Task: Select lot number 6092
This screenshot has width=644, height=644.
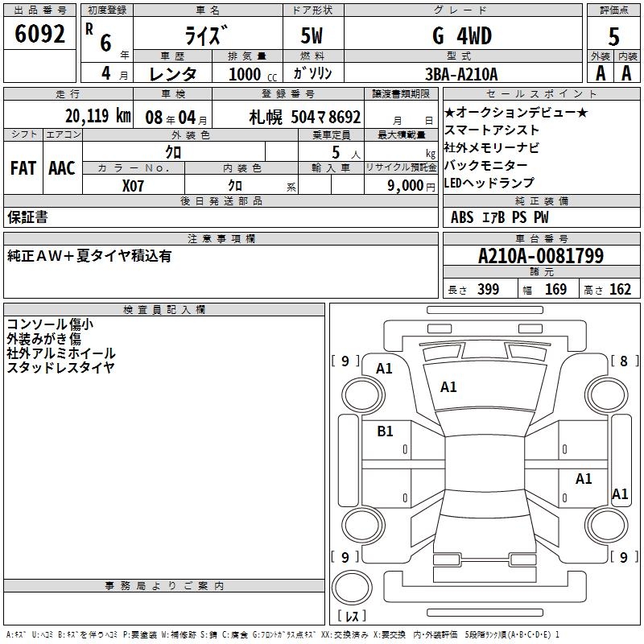Action: (39, 33)
